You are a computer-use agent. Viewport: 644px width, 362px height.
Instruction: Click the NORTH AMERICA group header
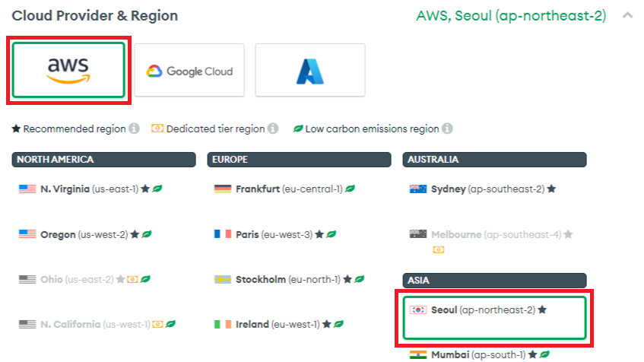tap(104, 160)
